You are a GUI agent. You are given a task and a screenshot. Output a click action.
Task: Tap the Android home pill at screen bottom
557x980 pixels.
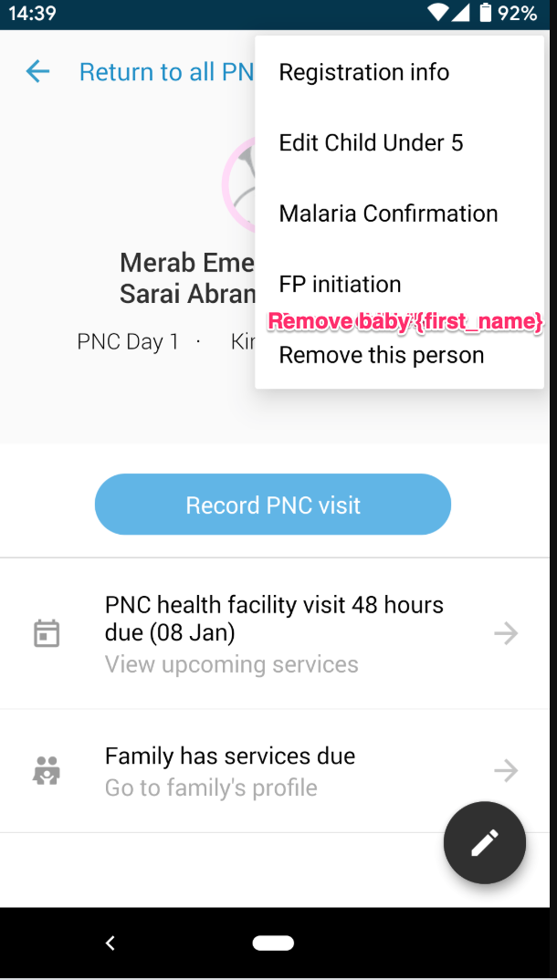coord(273,943)
